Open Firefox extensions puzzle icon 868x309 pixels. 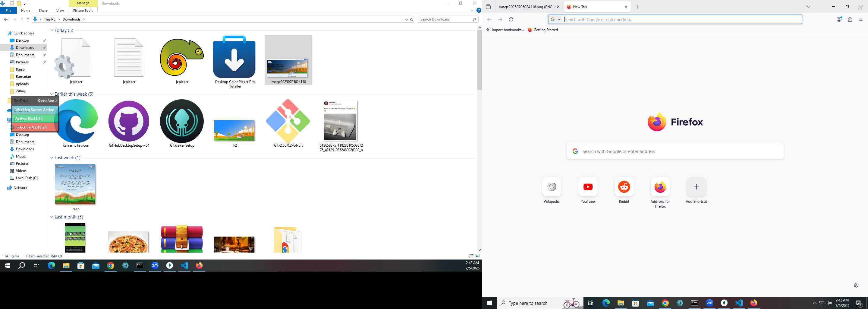850,20
